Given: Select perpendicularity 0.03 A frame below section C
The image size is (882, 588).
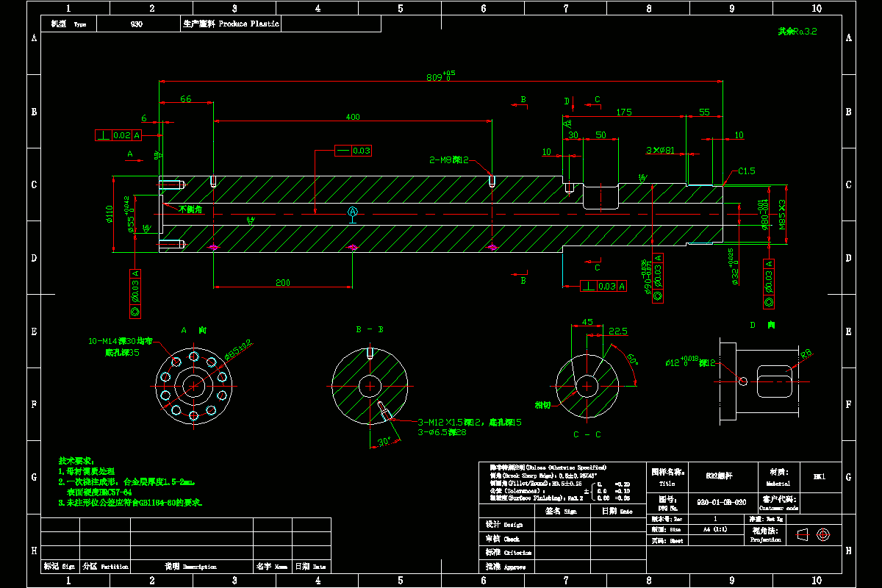Looking at the screenshot, I should (x=603, y=286).
